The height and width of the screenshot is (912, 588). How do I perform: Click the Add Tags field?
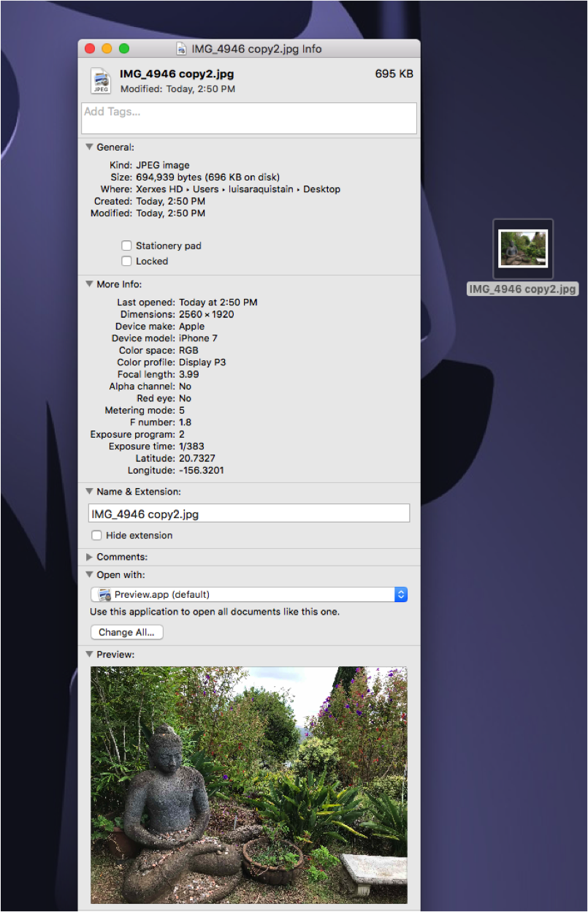click(x=248, y=118)
